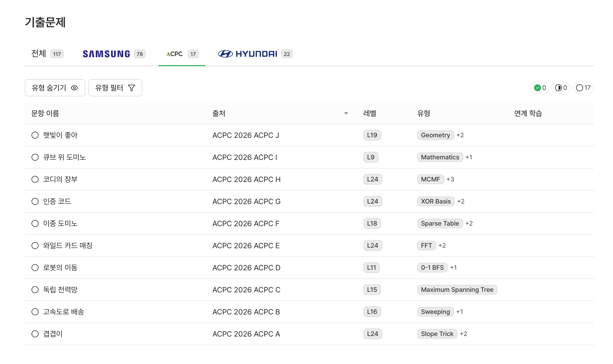Click the L19 level badge

pyautogui.click(x=372, y=135)
